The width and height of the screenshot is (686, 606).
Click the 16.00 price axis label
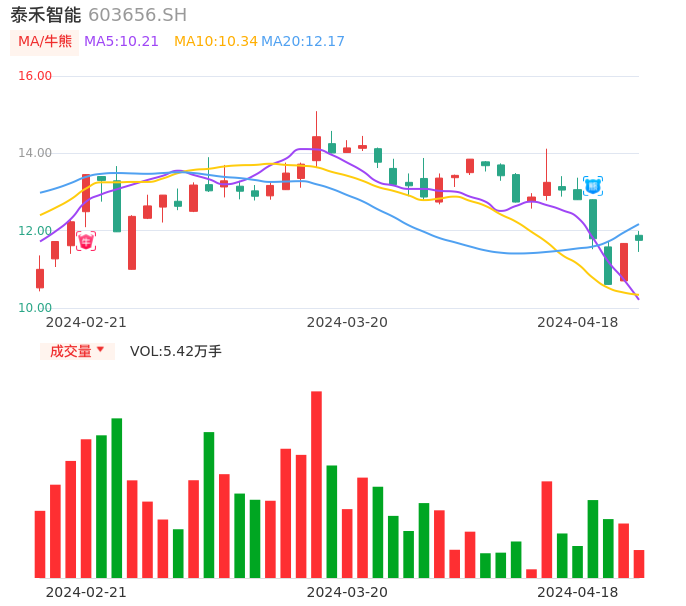35,76
